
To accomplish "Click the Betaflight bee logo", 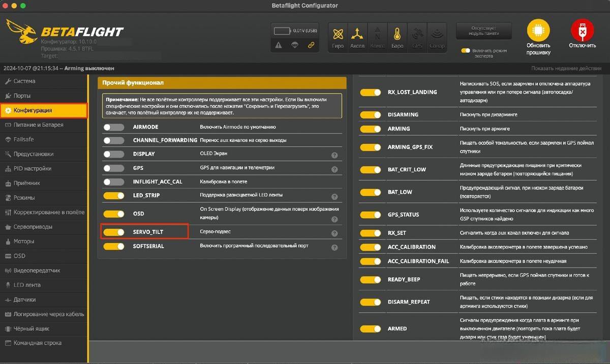I will (22, 32).
